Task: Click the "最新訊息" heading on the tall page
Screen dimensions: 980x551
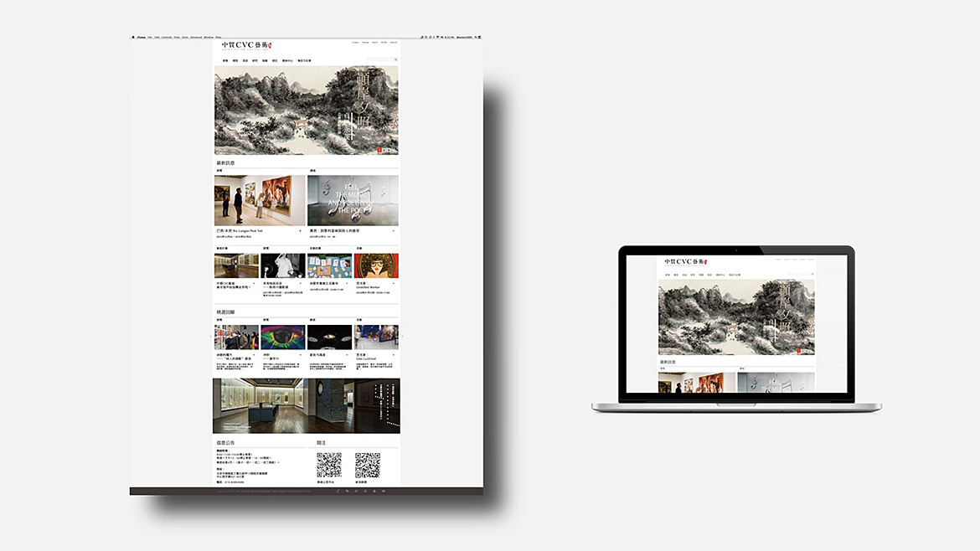Action: pos(225,163)
